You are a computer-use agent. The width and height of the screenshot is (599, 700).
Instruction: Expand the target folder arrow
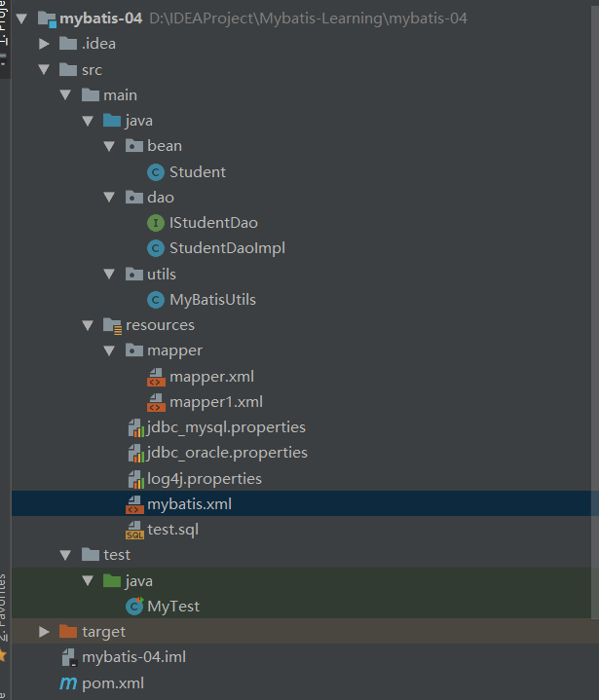[x=44, y=632]
